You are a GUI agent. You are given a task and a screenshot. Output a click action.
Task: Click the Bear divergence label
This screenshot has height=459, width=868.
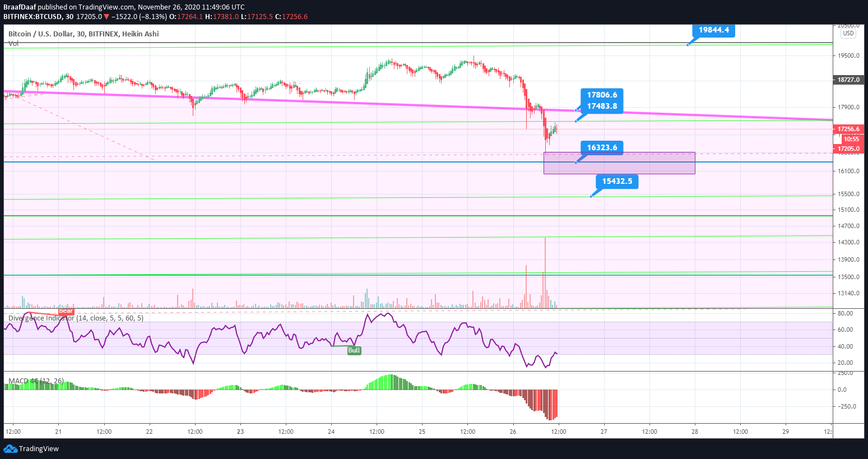tap(66, 311)
